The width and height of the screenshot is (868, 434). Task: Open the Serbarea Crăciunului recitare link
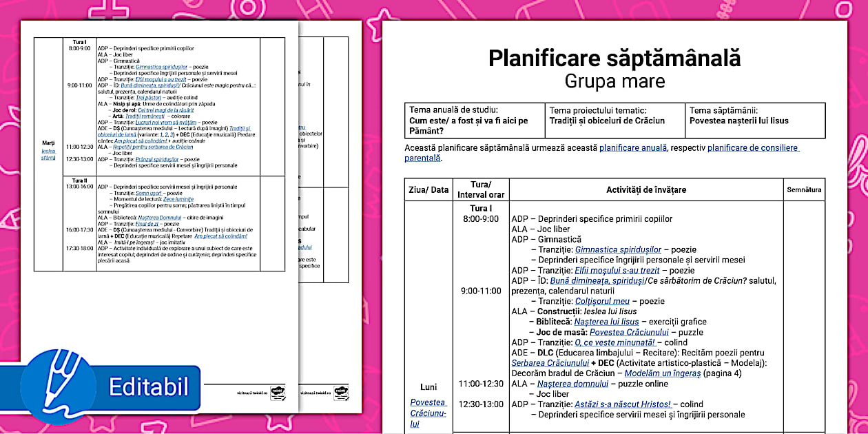pyautogui.click(x=550, y=362)
